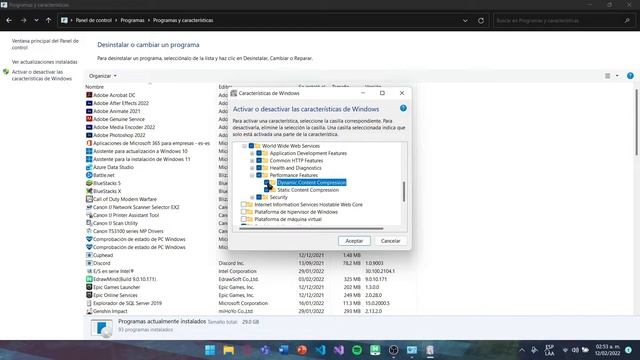Open Visual Studio Code from taskbar
Screen dimensions: 640x360
(x=320, y=350)
